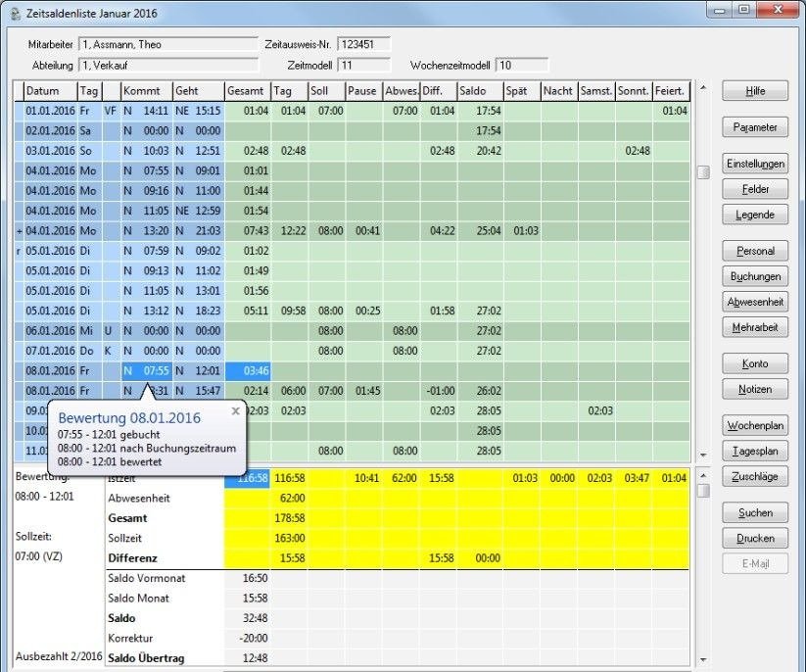The width and height of the screenshot is (806, 672).
Task: Show the Legende
Action: click(755, 215)
